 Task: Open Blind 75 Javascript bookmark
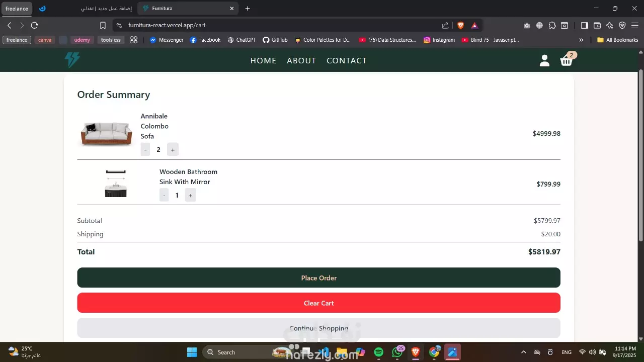pyautogui.click(x=490, y=40)
